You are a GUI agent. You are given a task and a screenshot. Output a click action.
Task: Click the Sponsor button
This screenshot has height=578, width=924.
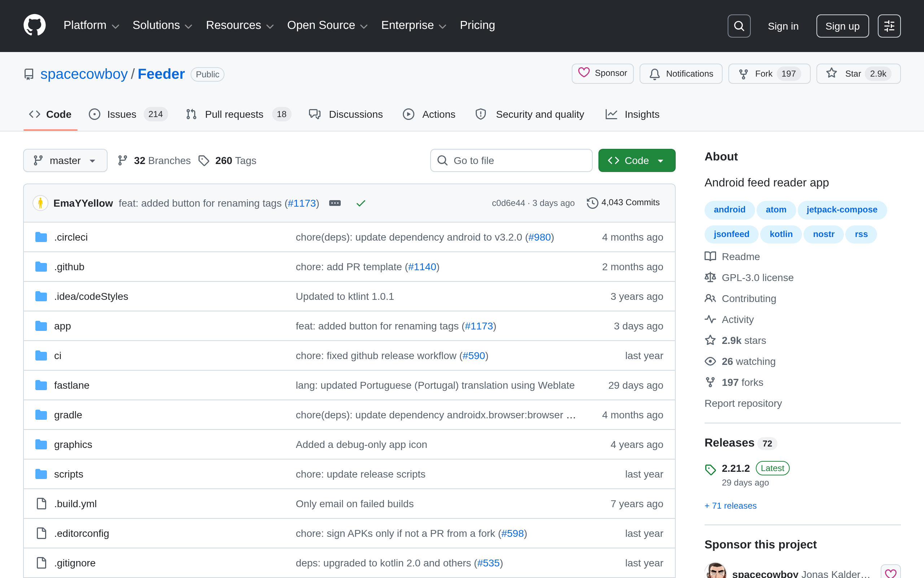602,73
